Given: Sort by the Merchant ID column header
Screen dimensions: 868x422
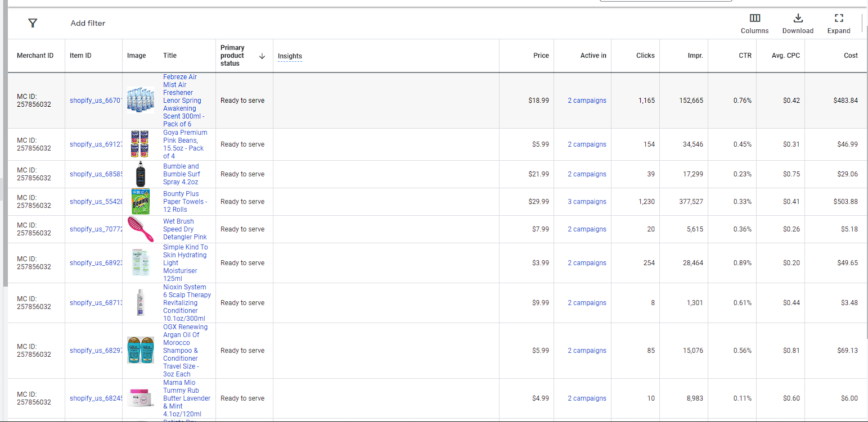Looking at the screenshot, I should pos(35,56).
